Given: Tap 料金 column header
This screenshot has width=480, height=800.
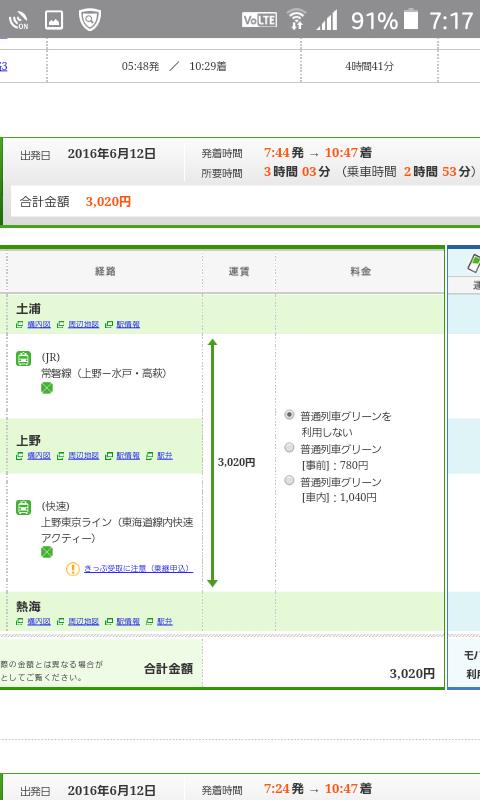Looking at the screenshot, I should (361, 271).
